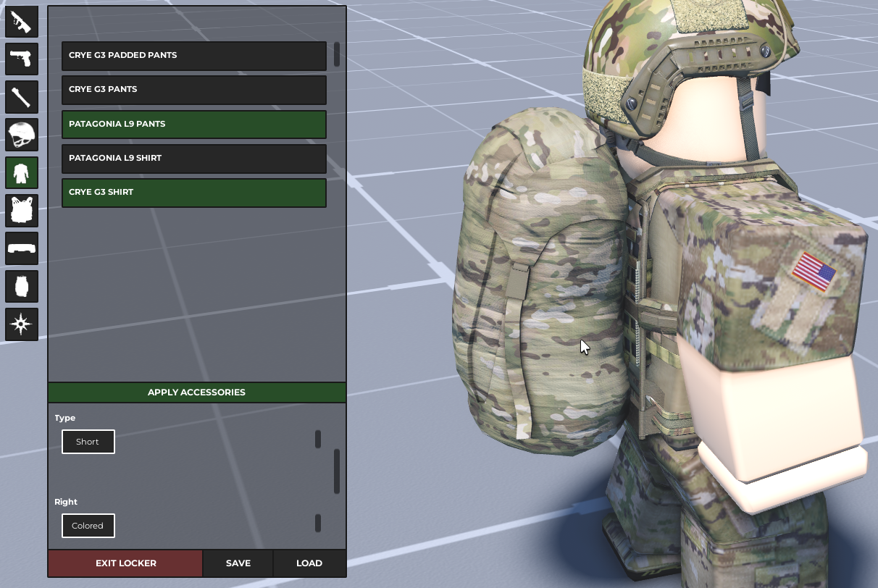This screenshot has width=878, height=588.
Task: Open the melee baton category
Action: [22, 97]
